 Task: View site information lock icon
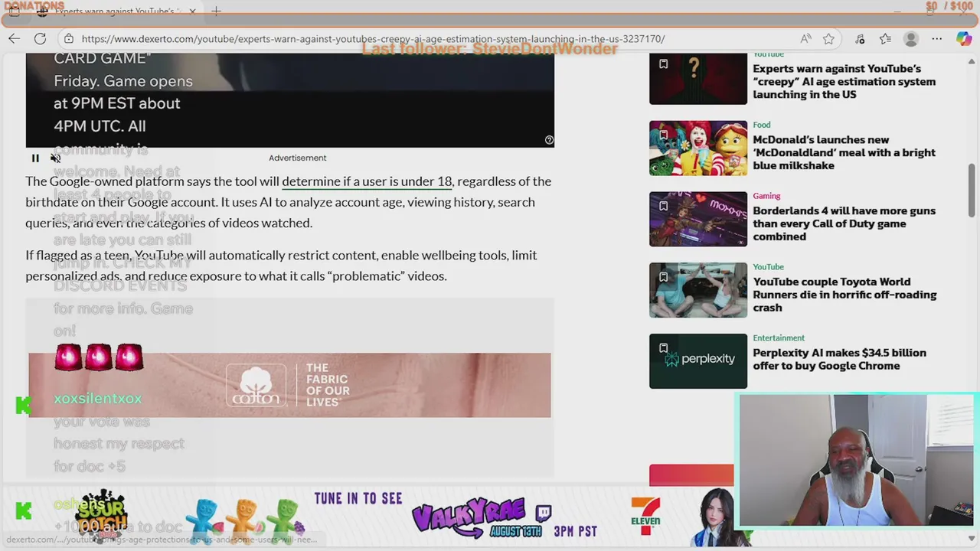69,38
